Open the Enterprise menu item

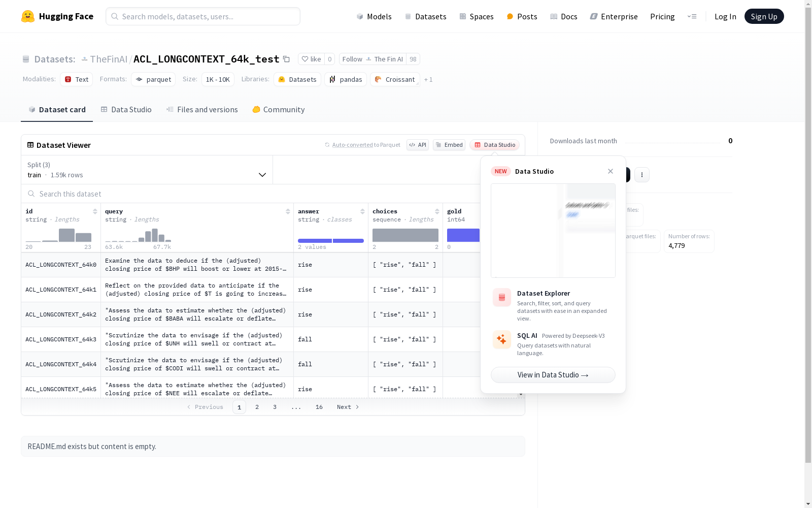click(x=614, y=16)
